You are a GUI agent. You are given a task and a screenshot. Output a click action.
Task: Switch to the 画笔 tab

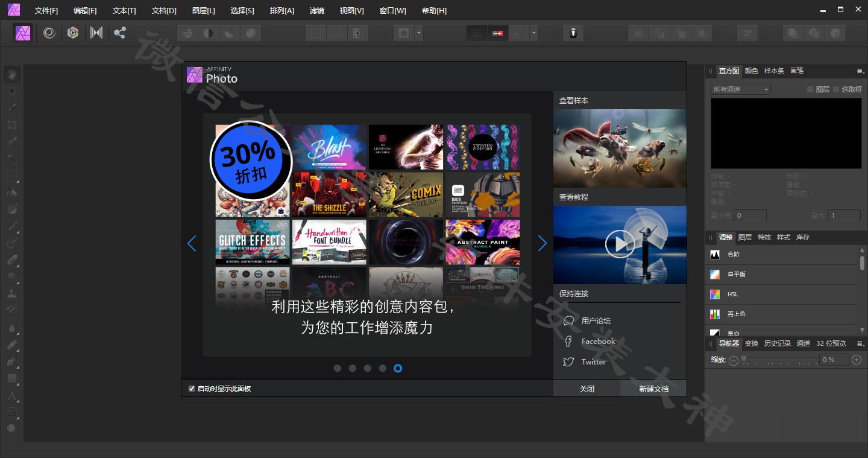[x=797, y=71]
